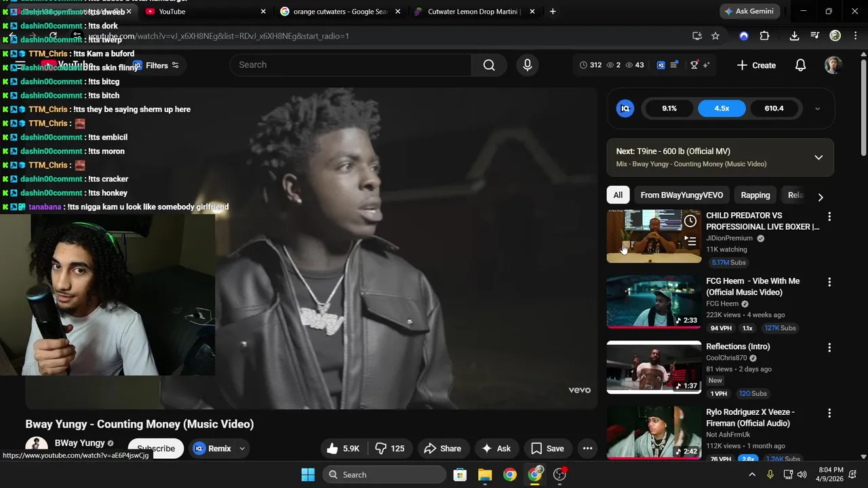Screen dimensions: 868x488
Task: Open the Filters dropdown in header
Action: pos(156,65)
